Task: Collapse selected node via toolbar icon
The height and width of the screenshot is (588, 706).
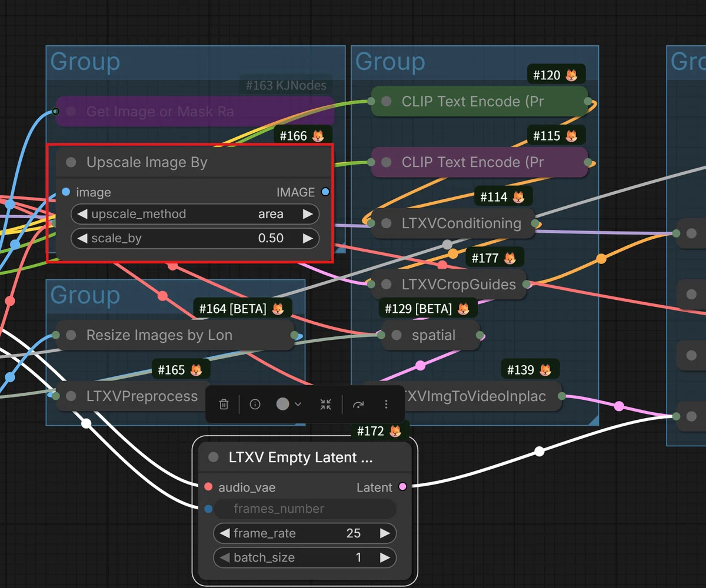Action: 326,404
